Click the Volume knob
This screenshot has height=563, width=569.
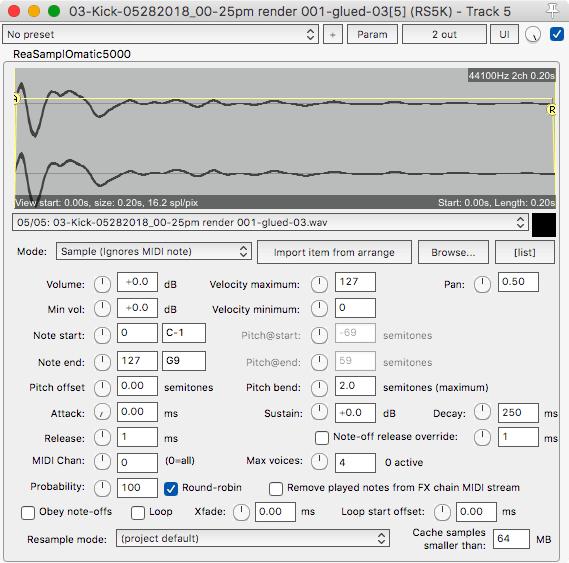(102, 284)
